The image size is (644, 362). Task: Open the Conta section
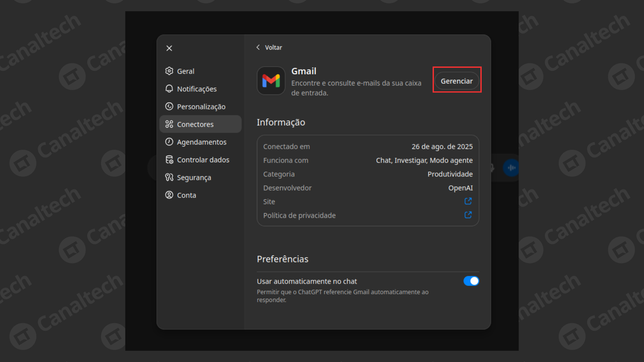point(201,195)
